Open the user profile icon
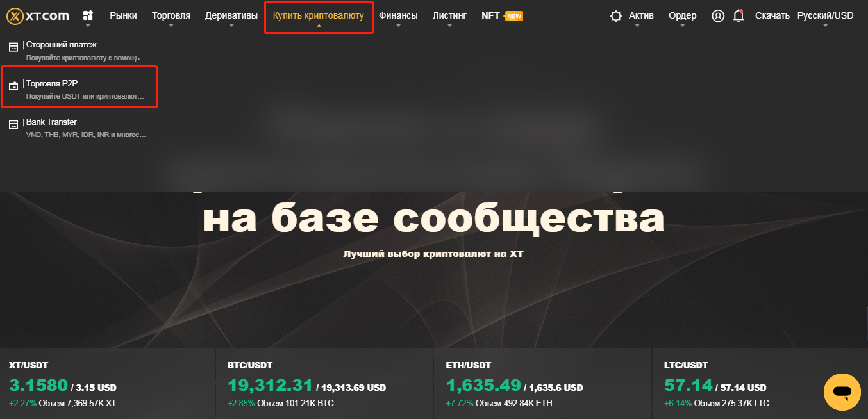The width and height of the screenshot is (868, 419). 718,16
